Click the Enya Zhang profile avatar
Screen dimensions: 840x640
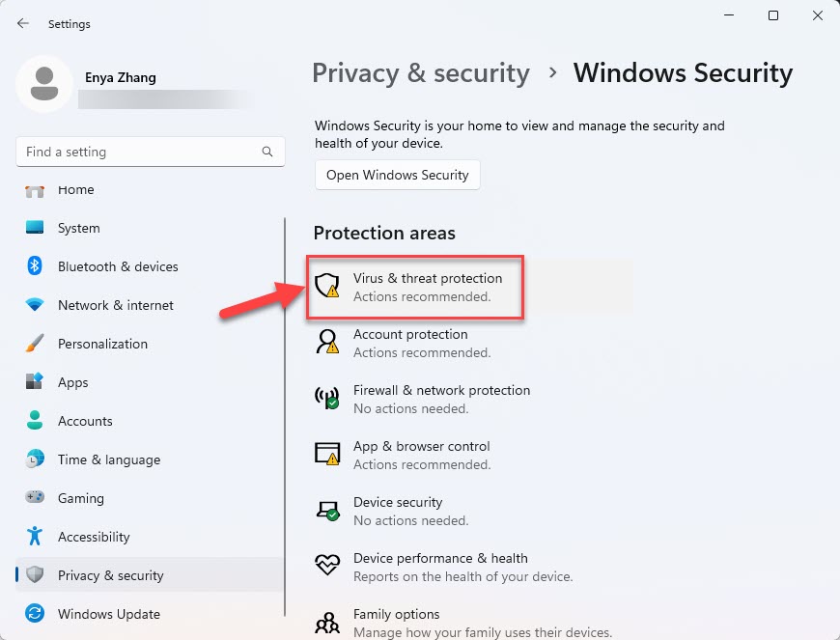43,84
